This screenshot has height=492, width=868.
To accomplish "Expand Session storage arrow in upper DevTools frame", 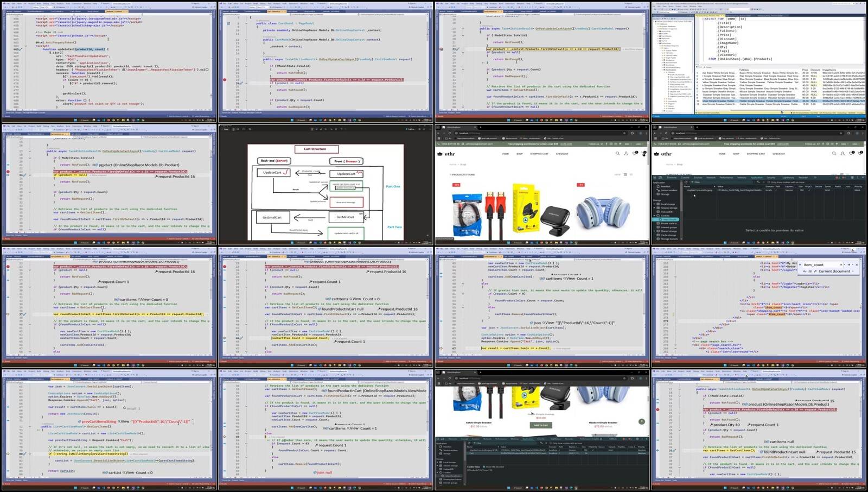I will (655, 208).
